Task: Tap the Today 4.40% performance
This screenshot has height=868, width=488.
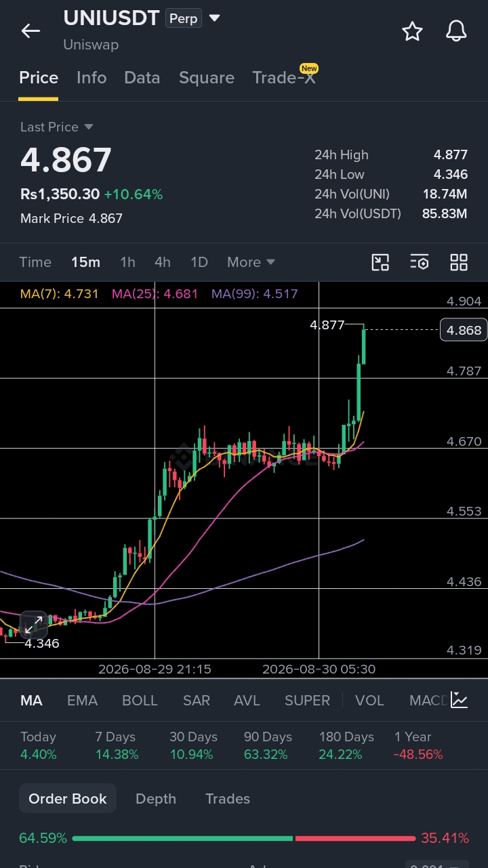Action: (39, 745)
